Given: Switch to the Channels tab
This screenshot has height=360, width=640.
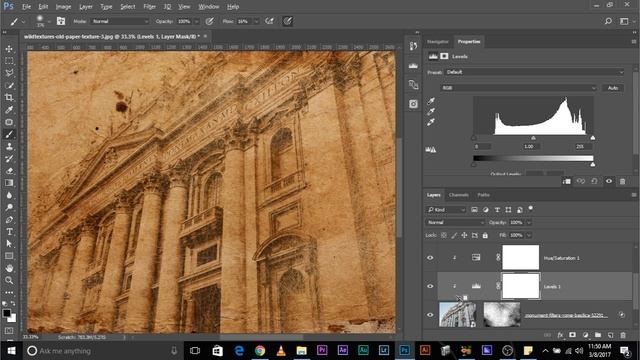Looking at the screenshot, I should (458, 195).
